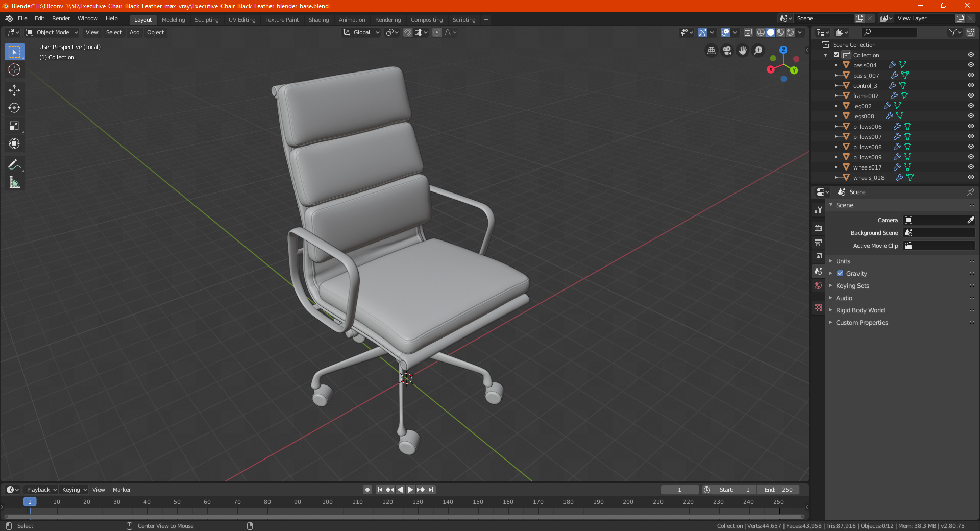Open the Output properties tab
Viewport: 980px width, 531px height.
[x=818, y=242]
